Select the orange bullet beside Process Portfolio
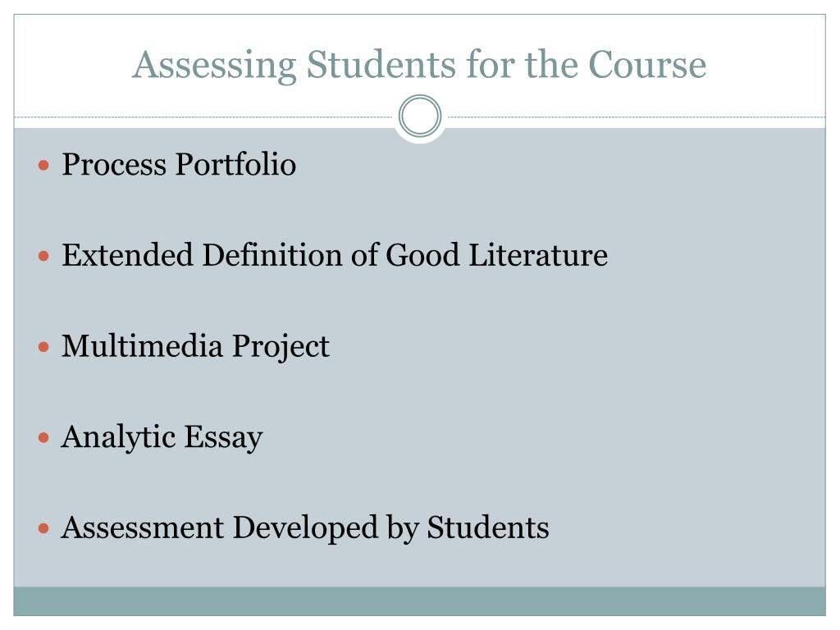Image resolution: width=840 pixels, height=630 pixels. tap(44, 165)
